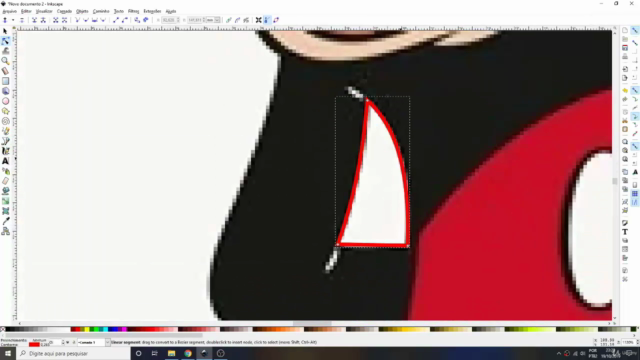Screen dimensions: 640x360
Task: Click Delete selected nodes icon
Action: pos(22,20)
